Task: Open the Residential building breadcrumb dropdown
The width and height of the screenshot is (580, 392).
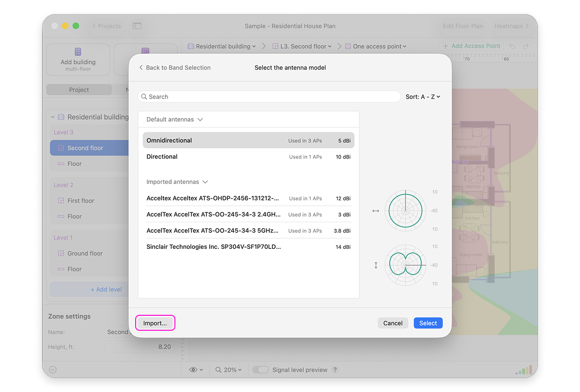Action: click(x=222, y=46)
